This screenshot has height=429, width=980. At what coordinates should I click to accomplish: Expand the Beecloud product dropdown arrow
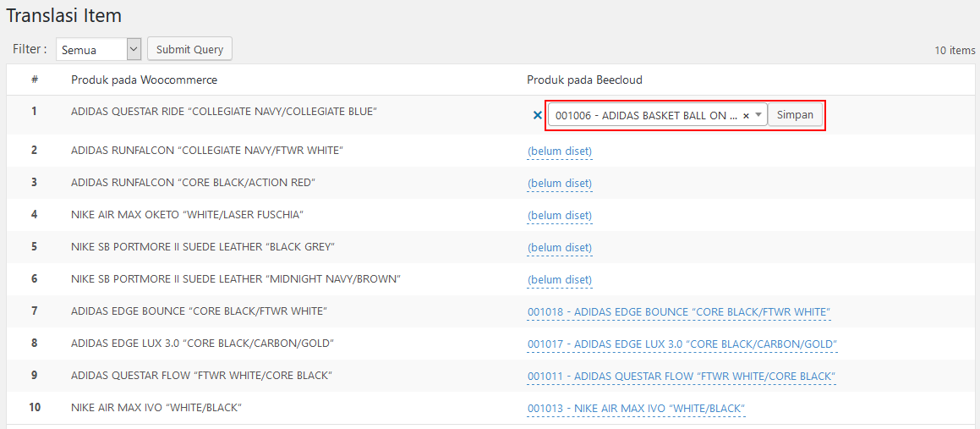click(758, 115)
